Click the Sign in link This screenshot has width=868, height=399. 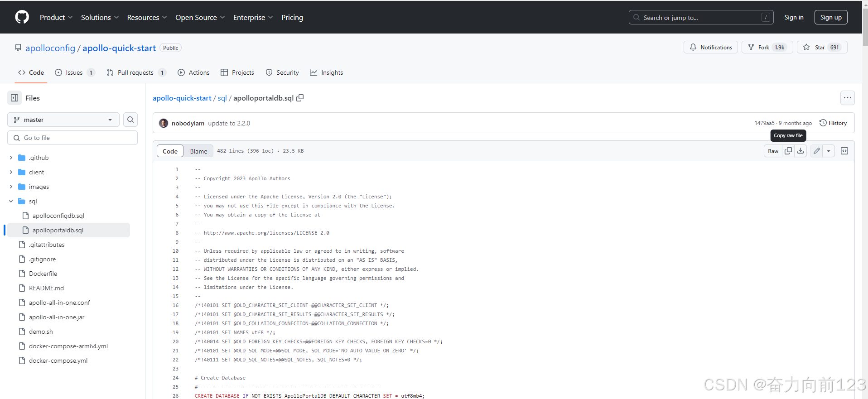pyautogui.click(x=794, y=17)
